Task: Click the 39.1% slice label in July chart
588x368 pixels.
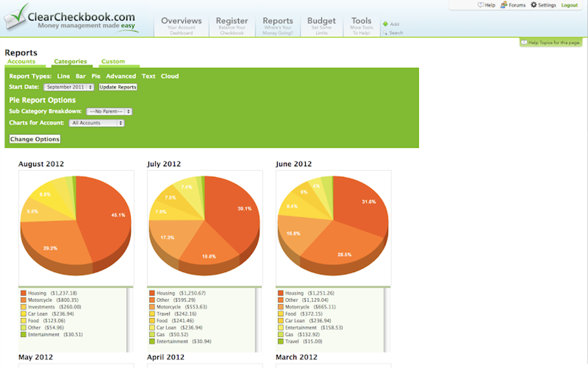Action: [x=244, y=209]
